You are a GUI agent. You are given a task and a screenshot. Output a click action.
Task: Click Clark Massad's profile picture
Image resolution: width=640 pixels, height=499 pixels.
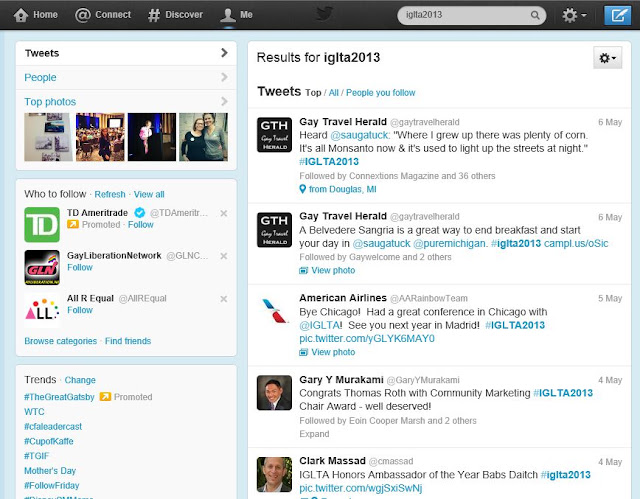274,474
